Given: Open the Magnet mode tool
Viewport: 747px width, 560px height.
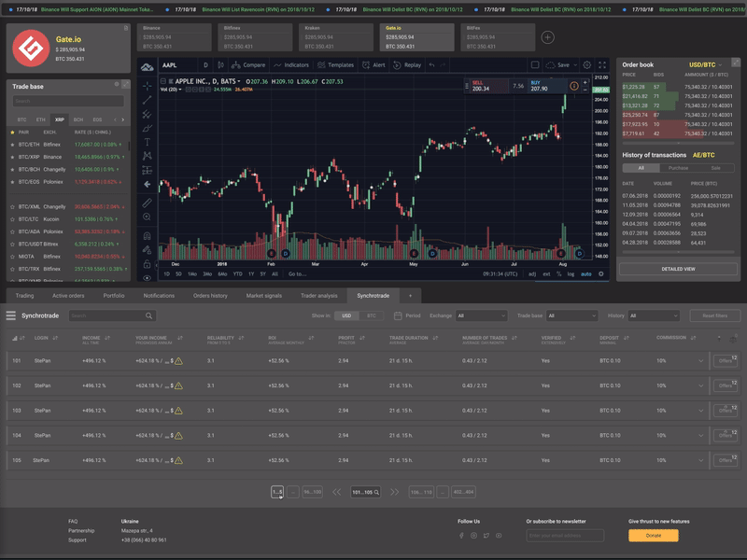Looking at the screenshot, I should point(145,233).
